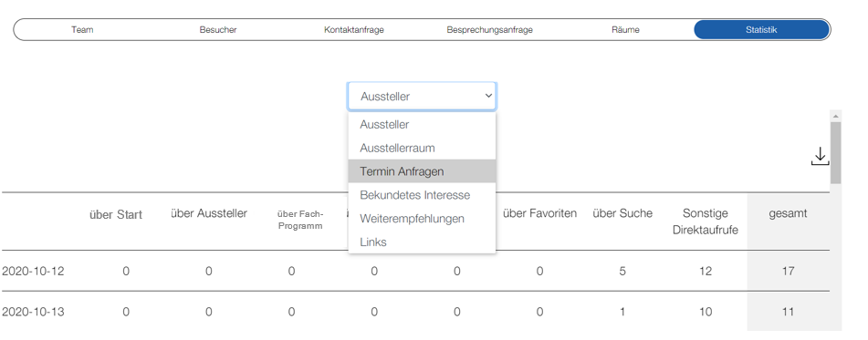Select the 2020-10-12 row date

(33, 271)
